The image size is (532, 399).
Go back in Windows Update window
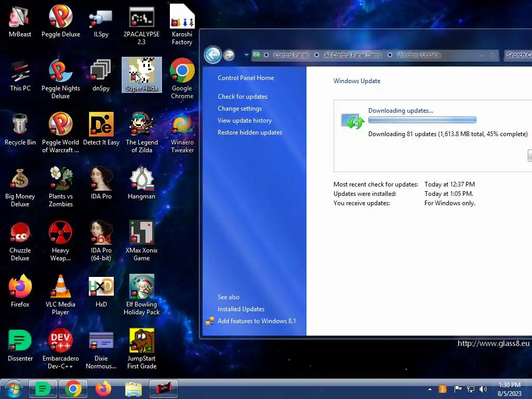pyautogui.click(x=212, y=54)
